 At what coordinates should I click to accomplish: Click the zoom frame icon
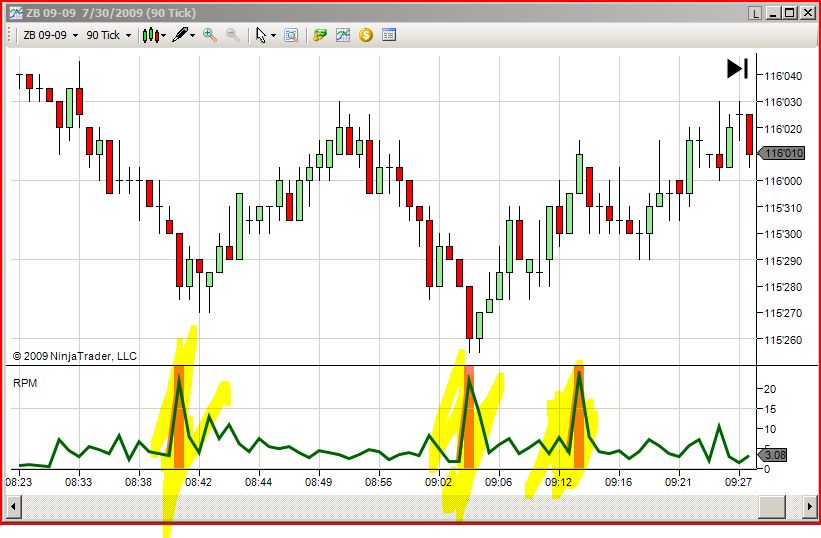pyautogui.click(x=291, y=35)
